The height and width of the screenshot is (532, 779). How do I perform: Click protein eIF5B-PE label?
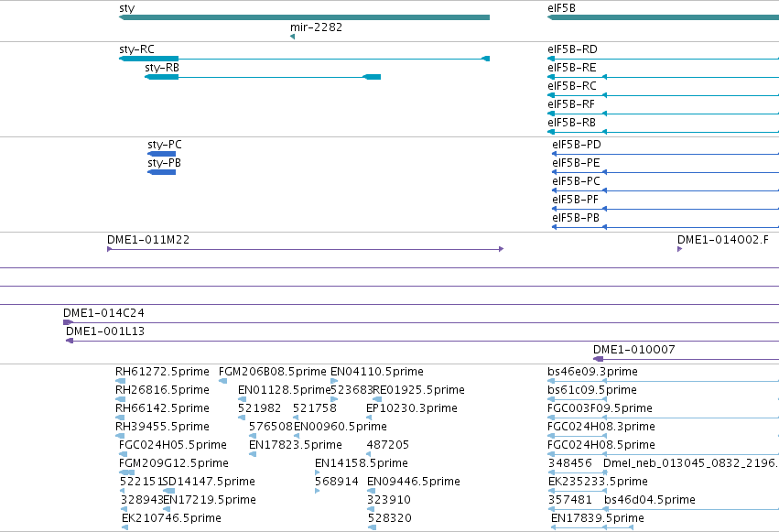[576, 163]
